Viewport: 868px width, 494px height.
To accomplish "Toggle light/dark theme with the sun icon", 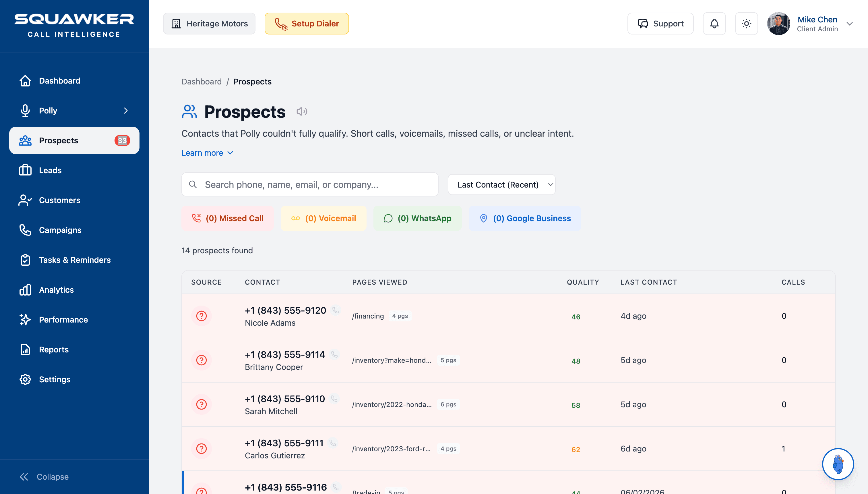I will tap(746, 24).
